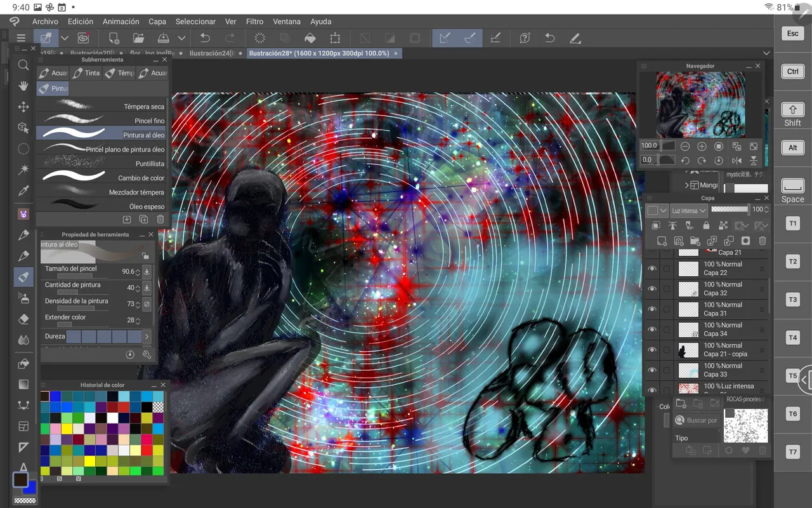The image size is (812, 508).
Task: Open layer color palette dropdown in Capa panel
Action: [657, 210]
